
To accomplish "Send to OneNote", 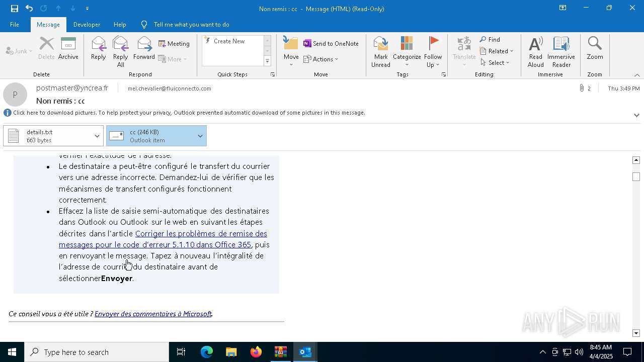I will pos(331,44).
